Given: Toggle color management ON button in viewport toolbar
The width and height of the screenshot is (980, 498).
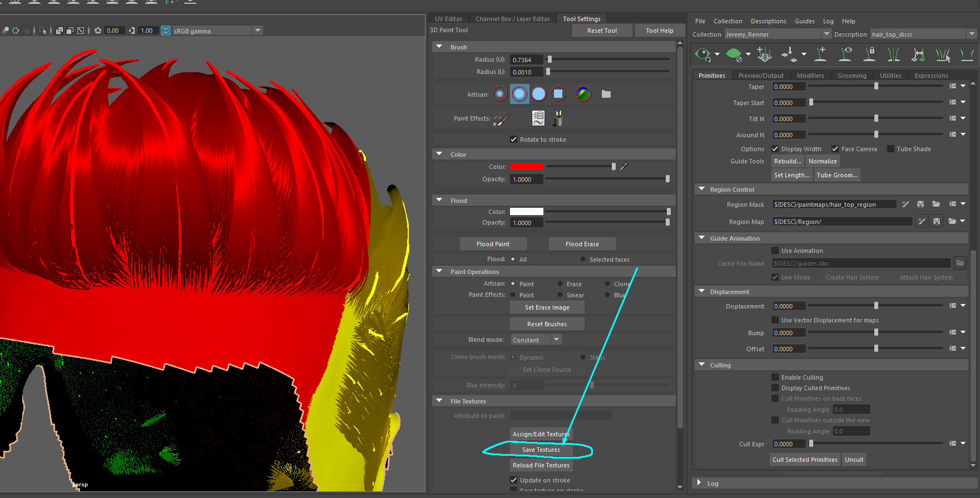Looking at the screenshot, I should [x=166, y=31].
